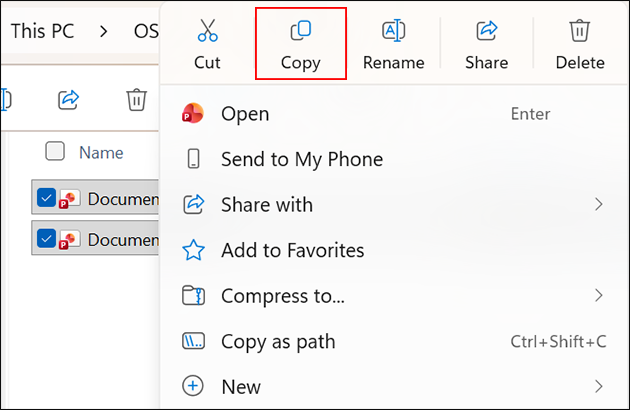Click the share icon in Explorer toolbar
630x410 pixels.
(69, 99)
